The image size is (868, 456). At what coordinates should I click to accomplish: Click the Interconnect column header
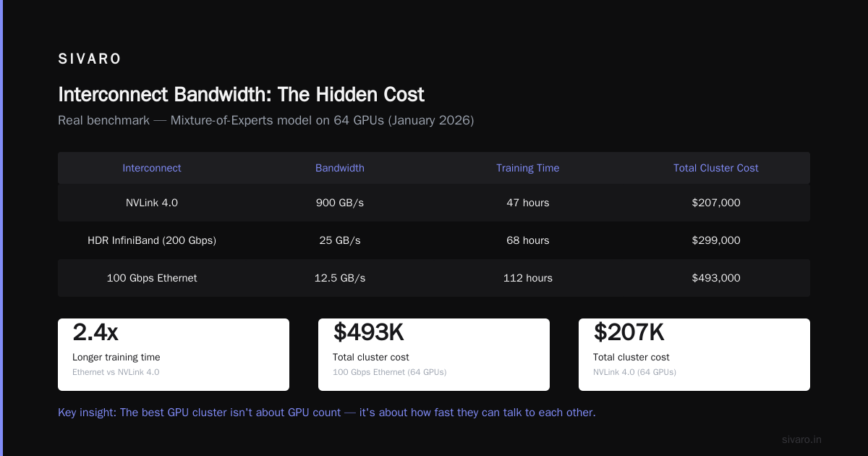tap(152, 168)
